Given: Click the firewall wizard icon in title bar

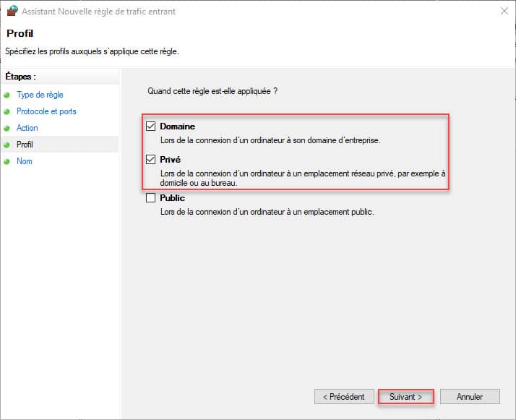Looking at the screenshot, I should (x=12, y=11).
